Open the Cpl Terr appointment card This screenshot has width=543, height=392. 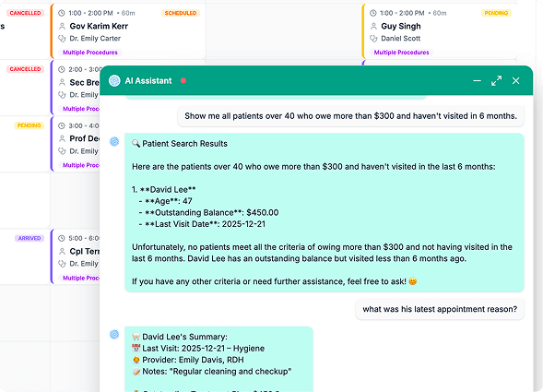[76, 256]
